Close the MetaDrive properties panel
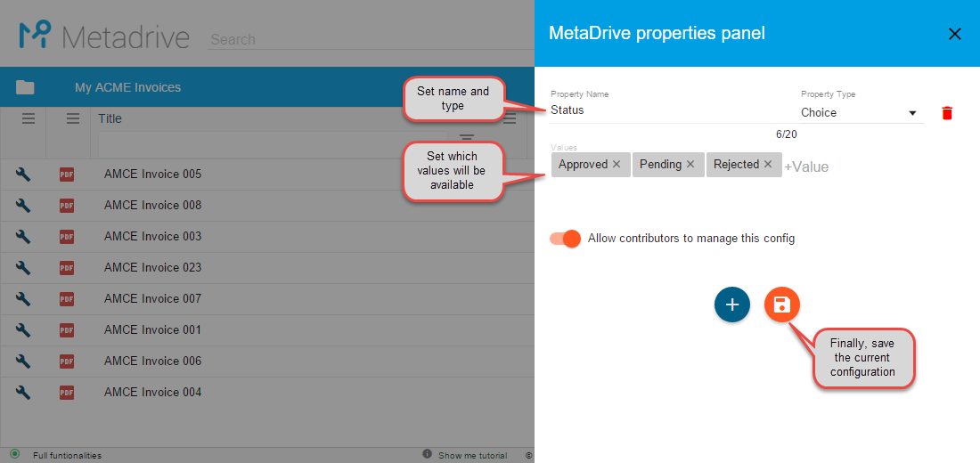The image size is (980, 463). pos(954,35)
